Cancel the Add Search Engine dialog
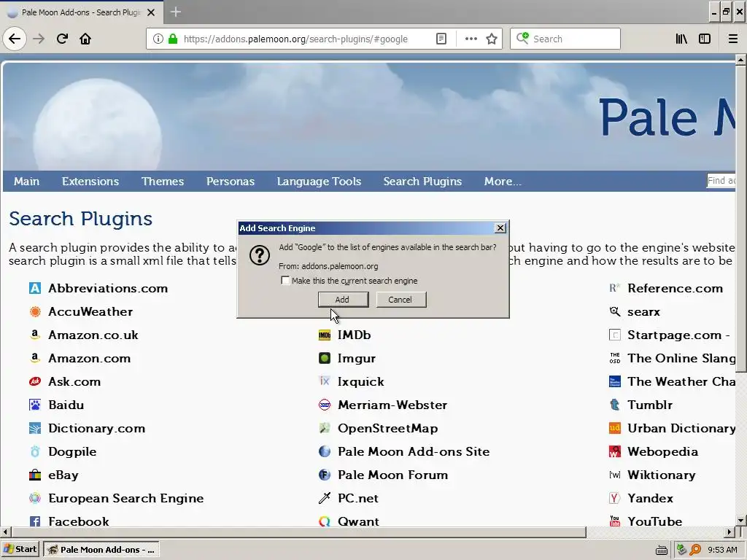 pos(400,300)
